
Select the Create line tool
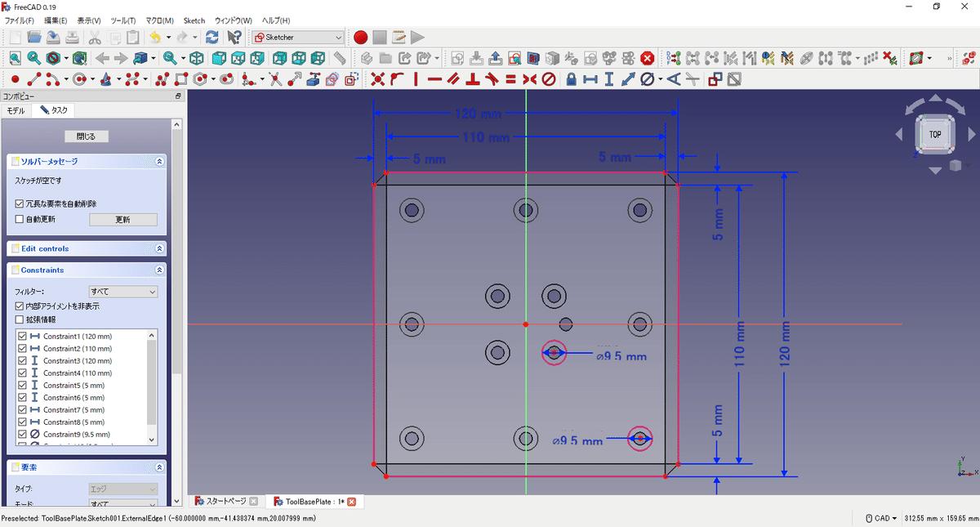tap(34, 79)
